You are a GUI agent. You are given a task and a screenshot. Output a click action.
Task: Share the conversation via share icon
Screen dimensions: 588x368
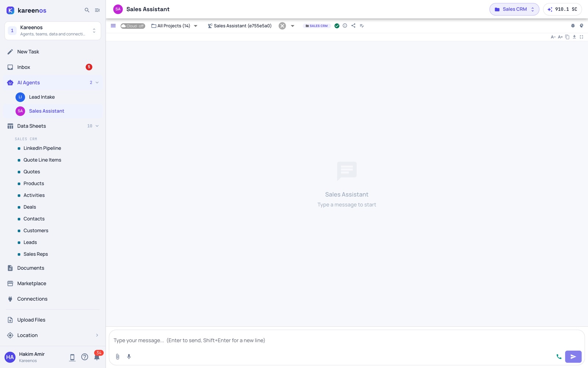point(353,26)
